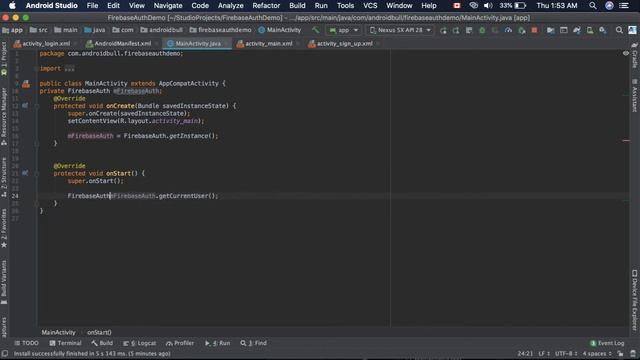Screen dimensions: 640x360
Task: Click the Apple menu logo
Action: 12,6
